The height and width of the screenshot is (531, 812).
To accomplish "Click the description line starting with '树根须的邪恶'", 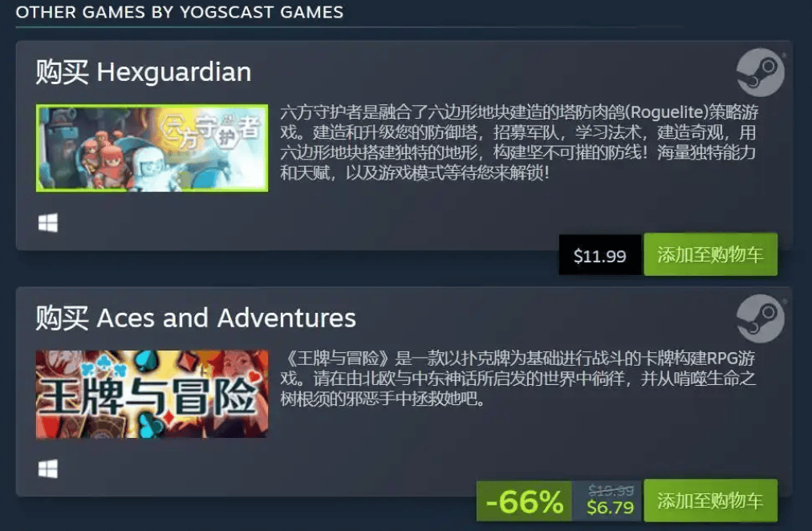I will pyautogui.click(x=384, y=399).
